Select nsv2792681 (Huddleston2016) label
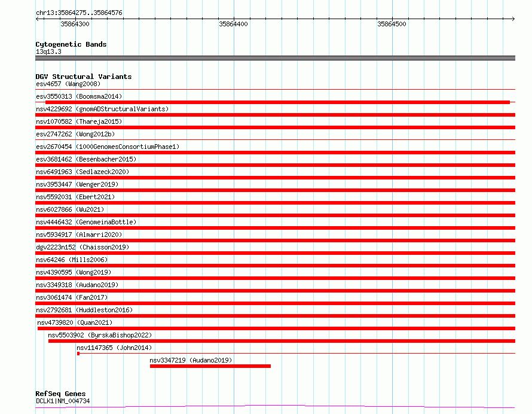 84,310
